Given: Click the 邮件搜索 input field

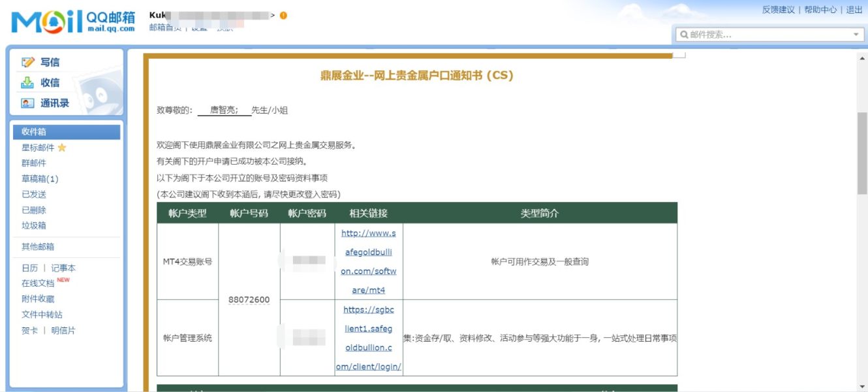Looking at the screenshot, I should 769,35.
